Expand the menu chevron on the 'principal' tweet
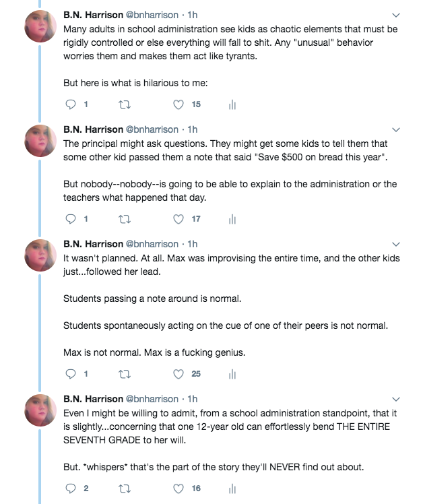Image resolution: width=423 pixels, height=504 pixels. coord(396,129)
